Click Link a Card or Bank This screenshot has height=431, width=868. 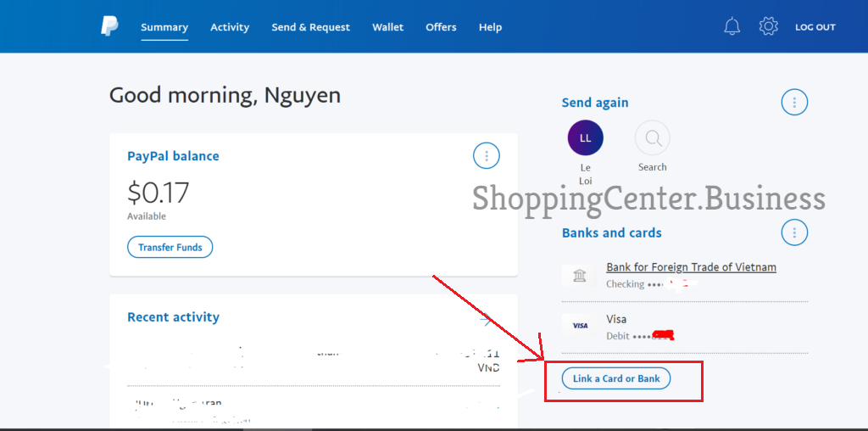[616, 378]
